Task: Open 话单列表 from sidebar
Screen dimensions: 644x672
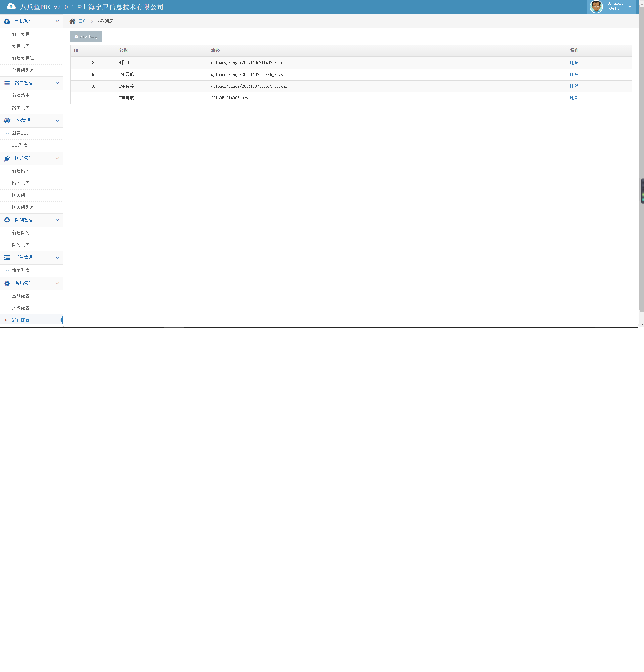Action: 20,270
